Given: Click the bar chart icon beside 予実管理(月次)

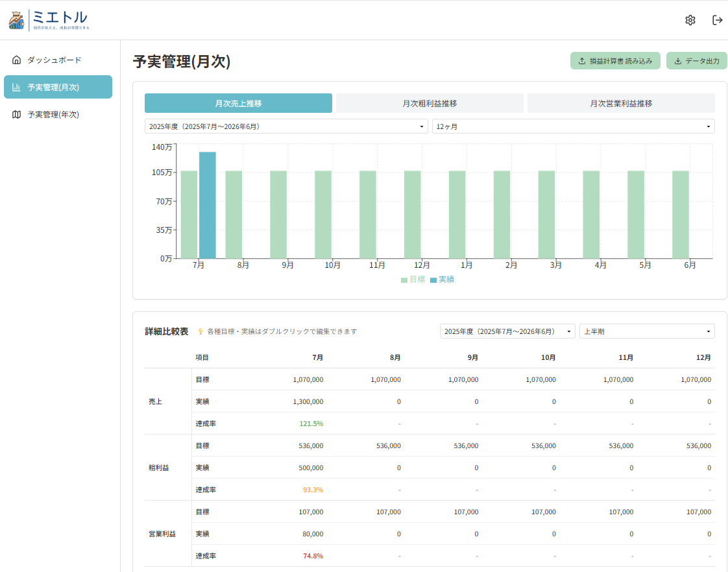Looking at the screenshot, I should [17, 87].
